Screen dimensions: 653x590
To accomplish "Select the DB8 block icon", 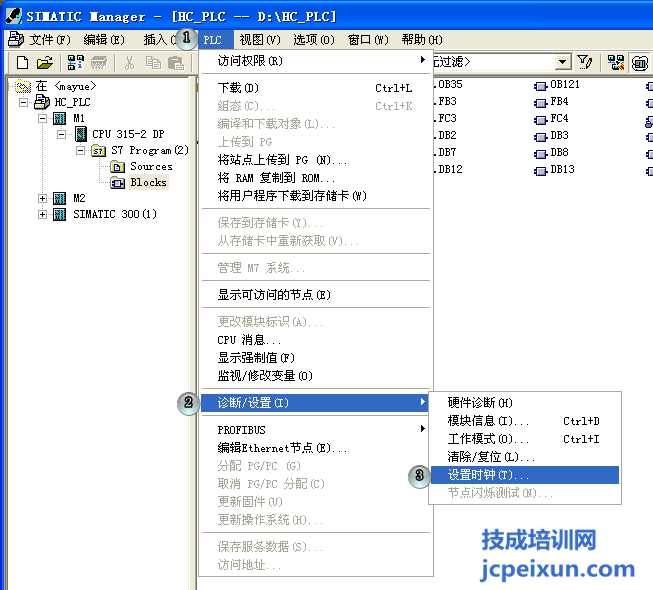I will coord(541,154).
